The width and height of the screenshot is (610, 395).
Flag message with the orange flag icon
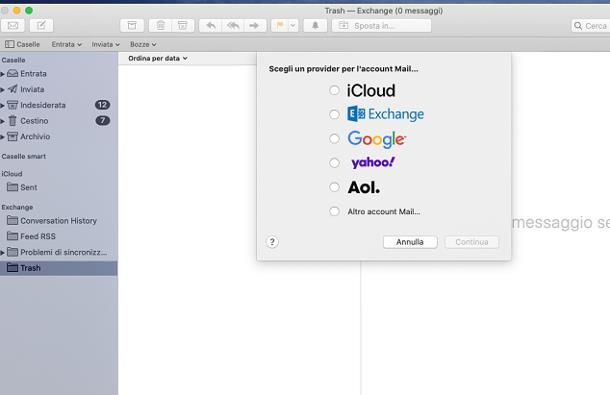click(x=280, y=26)
